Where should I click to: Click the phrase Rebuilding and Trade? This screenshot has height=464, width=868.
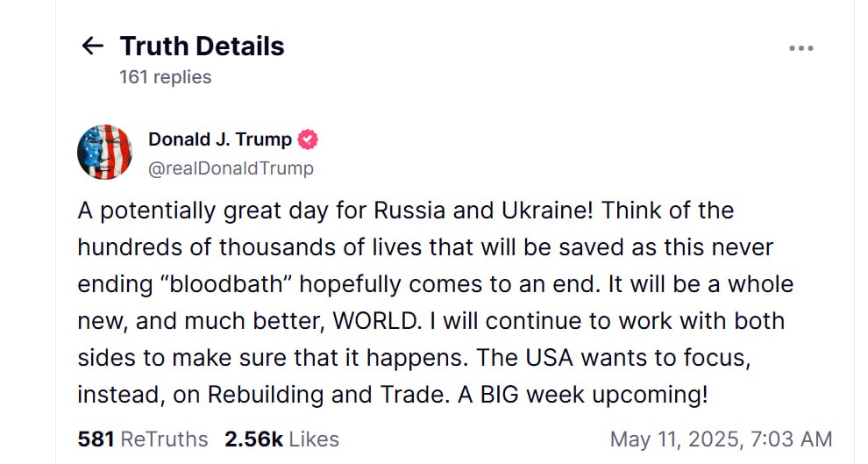pos(325,395)
